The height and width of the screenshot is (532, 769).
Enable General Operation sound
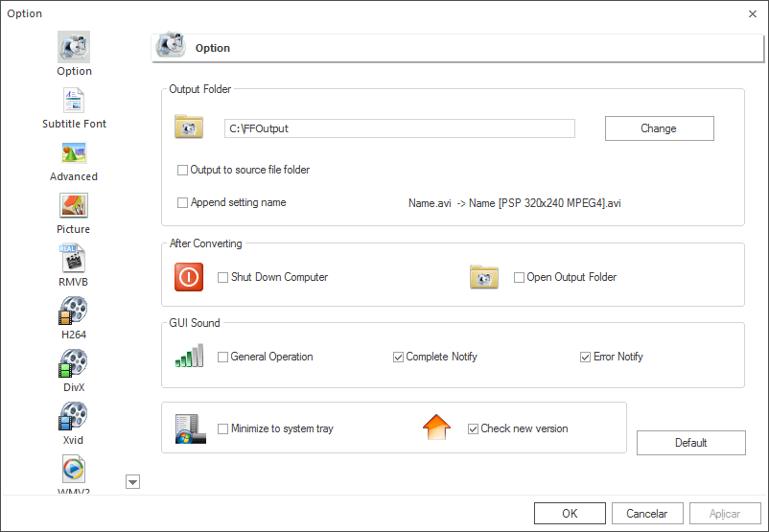tap(222, 357)
